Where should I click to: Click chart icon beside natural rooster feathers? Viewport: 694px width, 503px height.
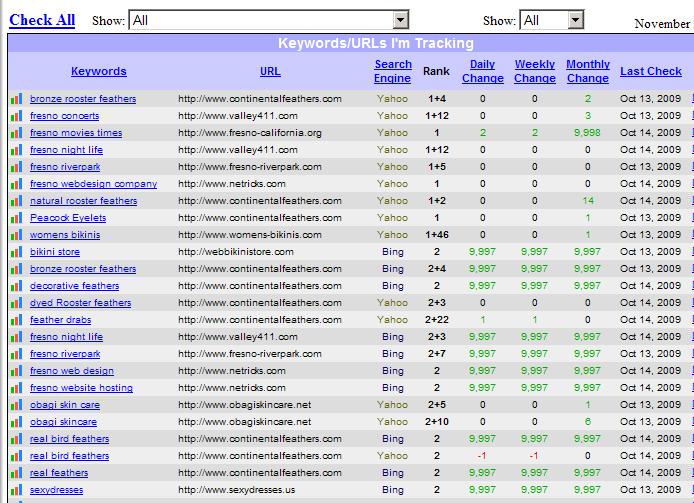pos(16,201)
